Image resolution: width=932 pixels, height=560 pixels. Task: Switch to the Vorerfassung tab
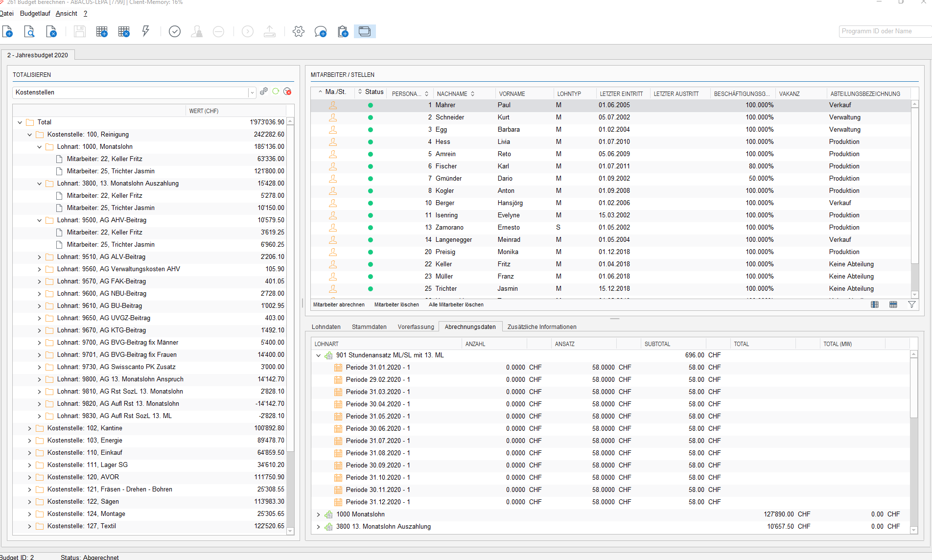[416, 327]
